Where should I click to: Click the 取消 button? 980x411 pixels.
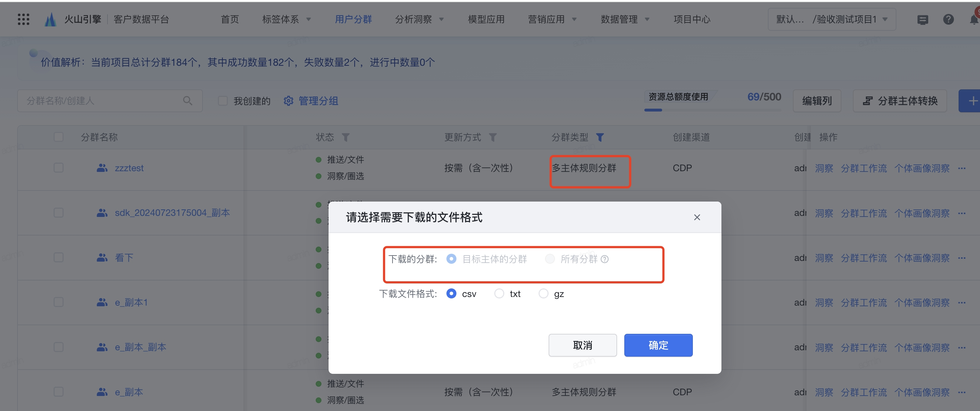582,345
